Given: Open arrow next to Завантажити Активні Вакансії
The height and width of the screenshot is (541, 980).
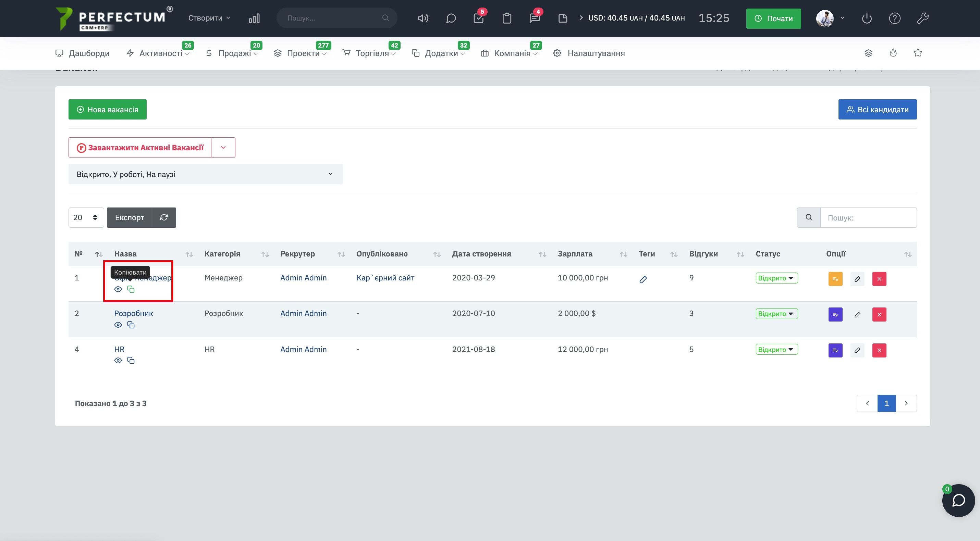Looking at the screenshot, I should point(223,147).
